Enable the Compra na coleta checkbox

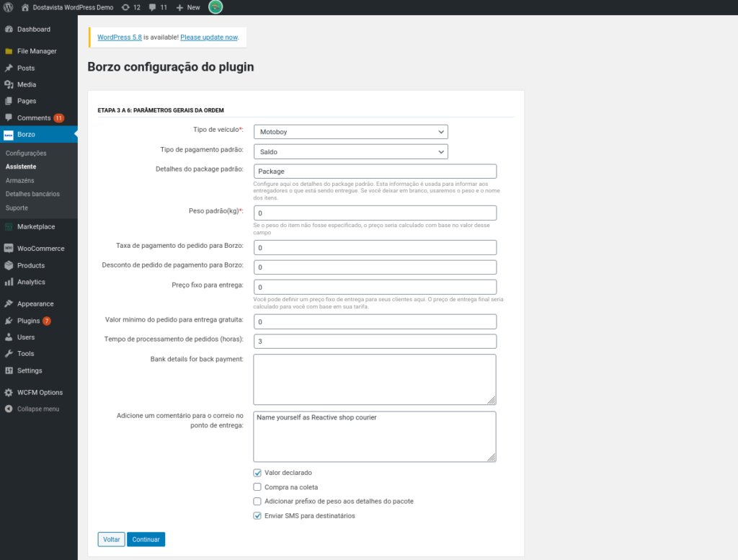257,487
